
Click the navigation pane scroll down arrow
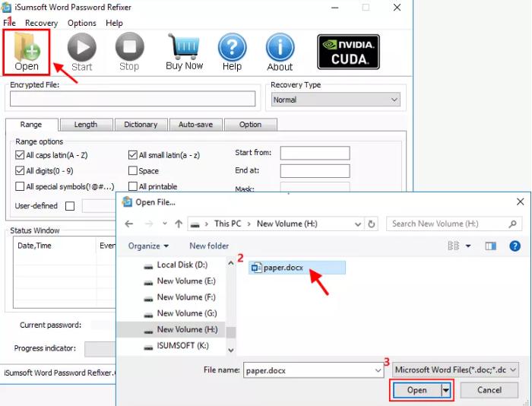[231, 350]
